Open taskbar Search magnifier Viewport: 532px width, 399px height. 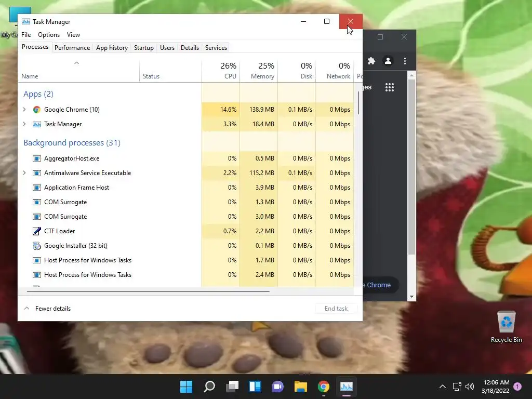(209, 387)
